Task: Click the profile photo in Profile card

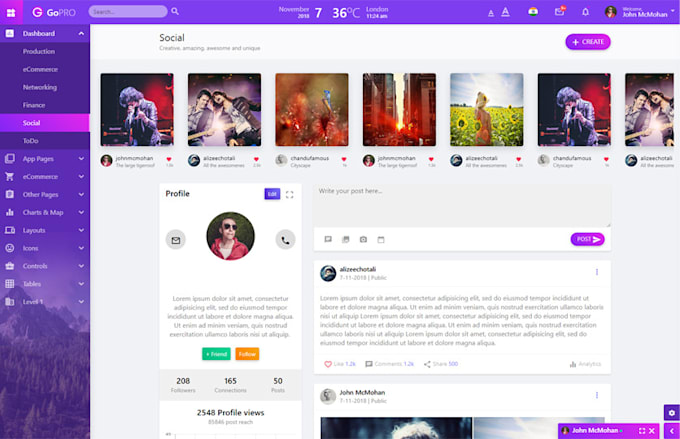Action: [230, 236]
